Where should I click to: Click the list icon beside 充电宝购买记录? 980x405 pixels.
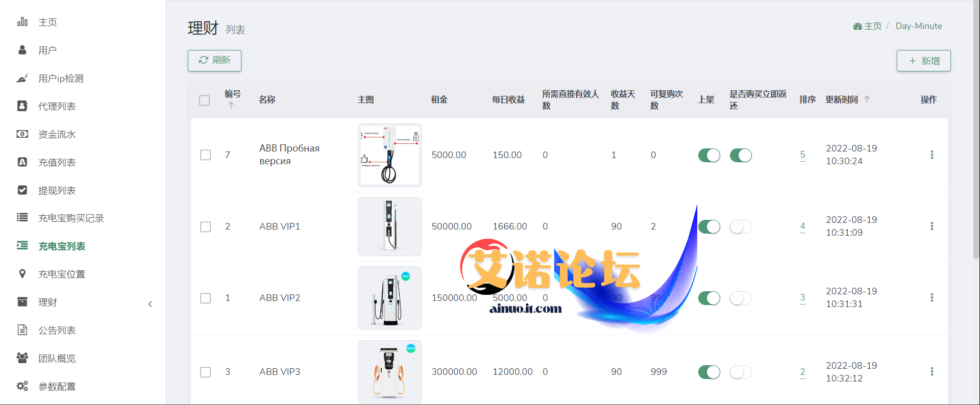[22, 218]
